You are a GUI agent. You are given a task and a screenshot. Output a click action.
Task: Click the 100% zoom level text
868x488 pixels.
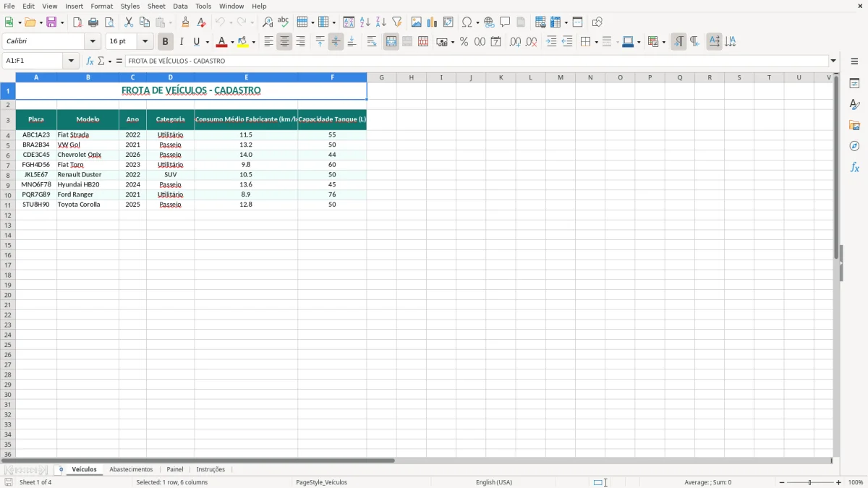(x=856, y=482)
